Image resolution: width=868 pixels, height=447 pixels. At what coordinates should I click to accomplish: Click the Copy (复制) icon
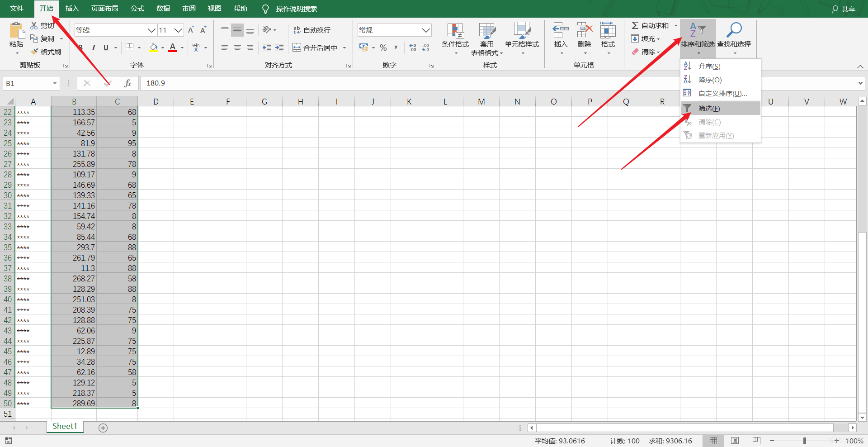tap(34, 38)
